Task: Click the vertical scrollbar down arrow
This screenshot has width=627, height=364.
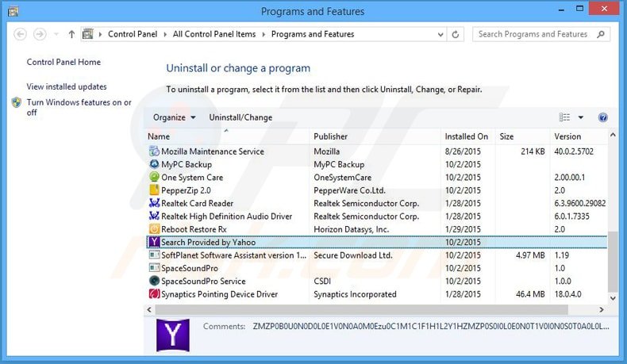Action: pyautogui.click(x=613, y=298)
